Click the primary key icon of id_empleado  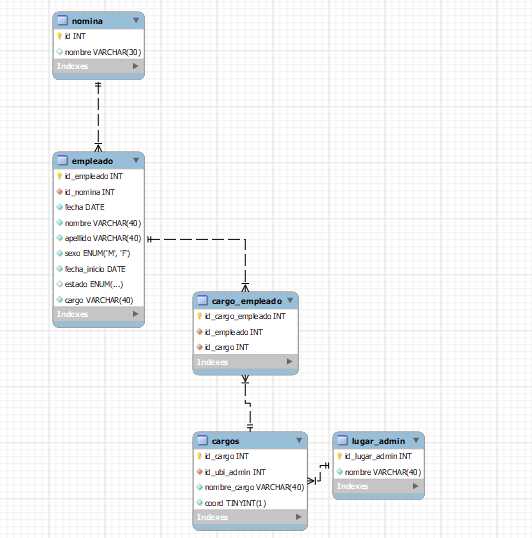coord(59,176)
